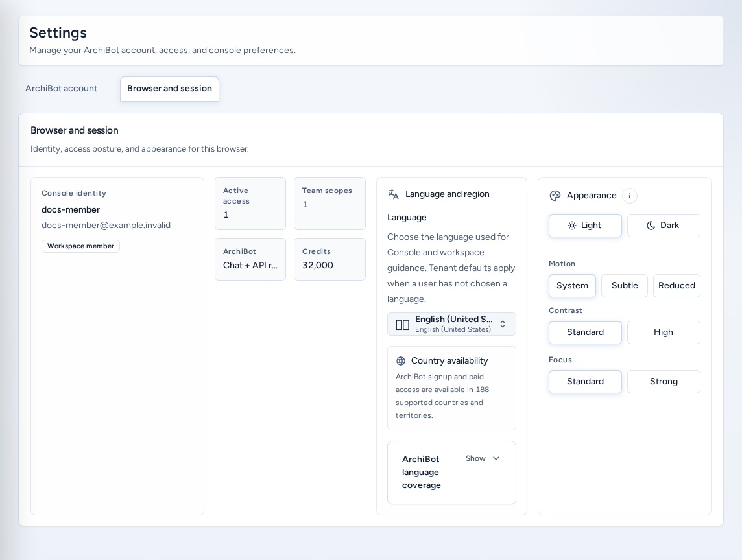Click the Language and region heading

[447, 194]
